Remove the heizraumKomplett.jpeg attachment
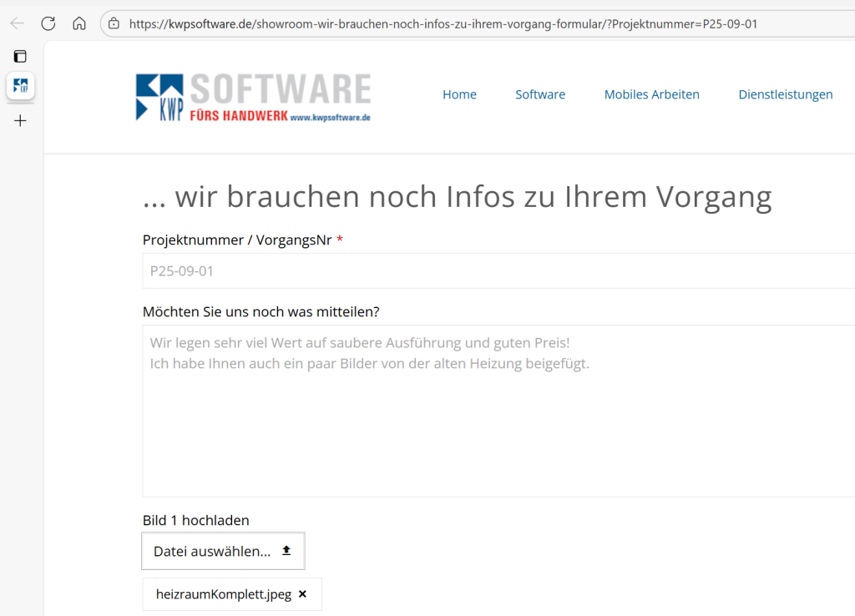This screenshot has width=855, height=616. click(302, 594)
